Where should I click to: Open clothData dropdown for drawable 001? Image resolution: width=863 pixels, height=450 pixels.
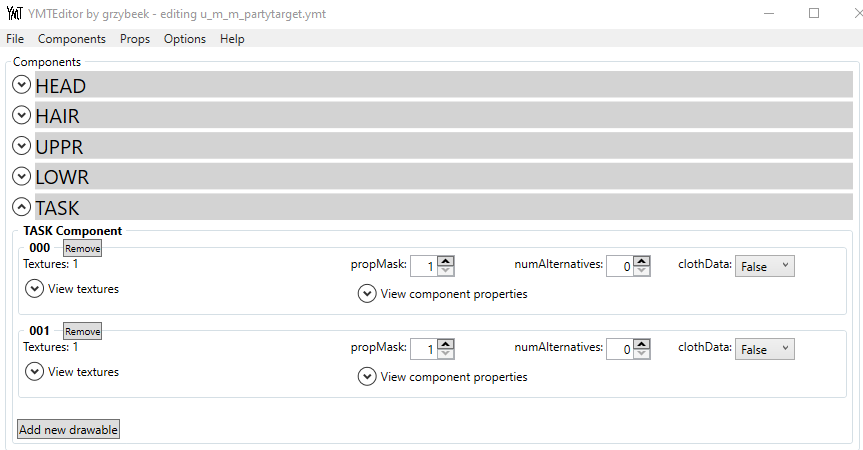pyautogui.click(x=764, y=349)
